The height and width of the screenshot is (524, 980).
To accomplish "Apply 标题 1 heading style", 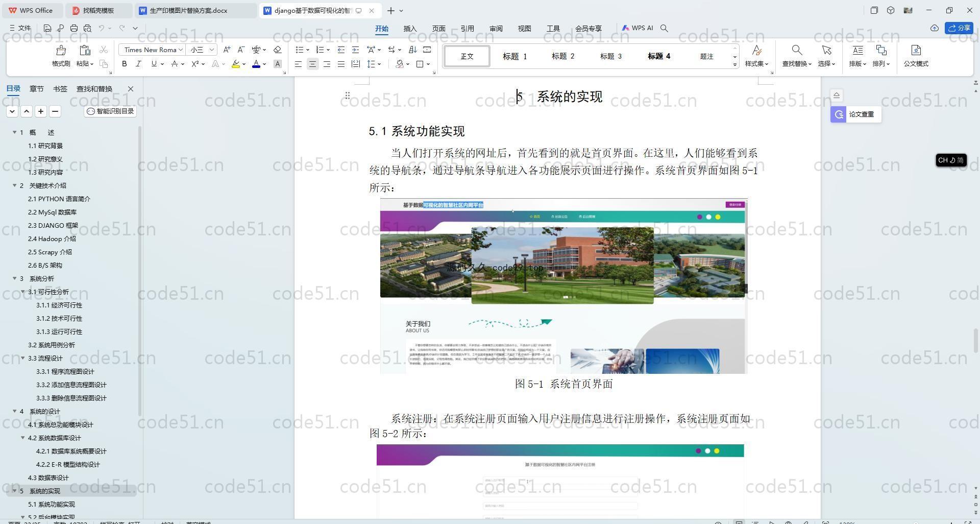I will (514, 56).
